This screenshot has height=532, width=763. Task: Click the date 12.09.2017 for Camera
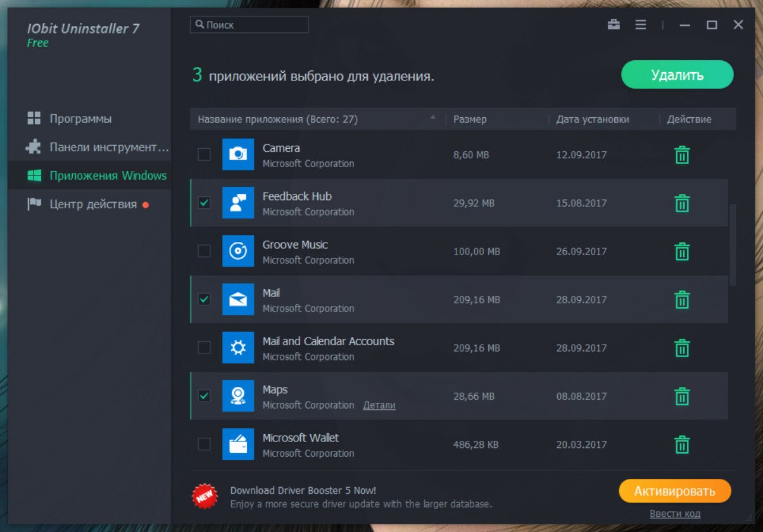(x=581, y=155)
